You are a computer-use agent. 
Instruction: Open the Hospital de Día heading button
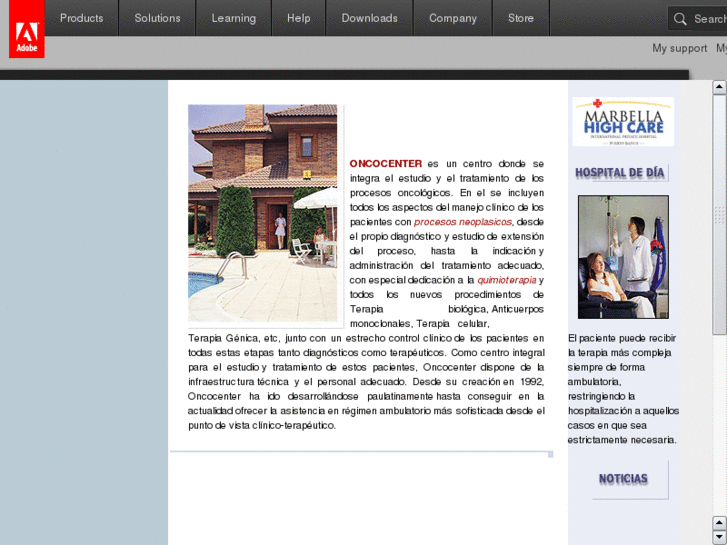pos(620,173)
